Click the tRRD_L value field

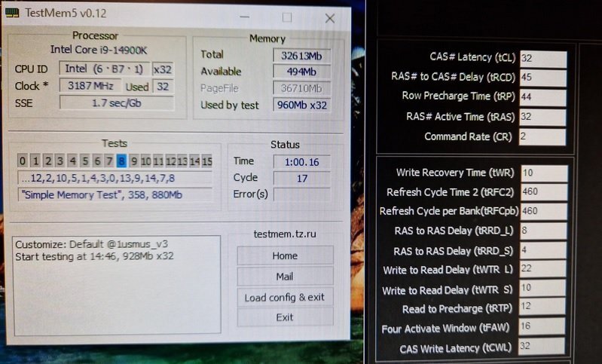(543, 231)
